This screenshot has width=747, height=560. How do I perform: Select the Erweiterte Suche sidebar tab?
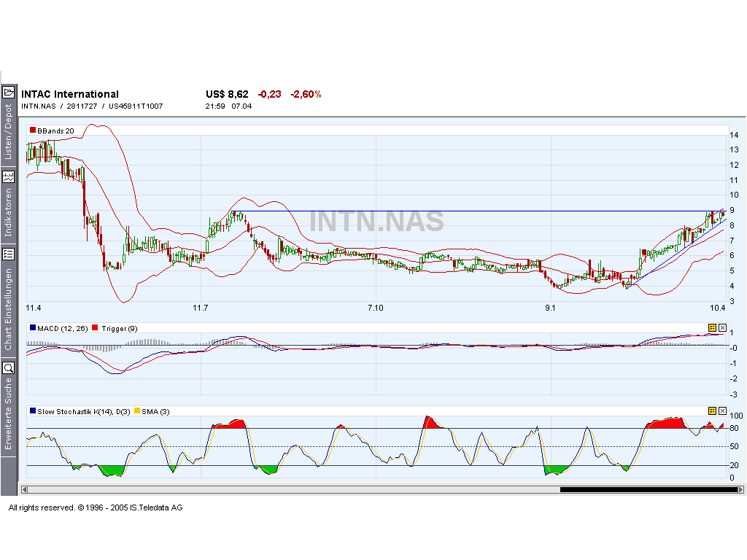point(8,414)
